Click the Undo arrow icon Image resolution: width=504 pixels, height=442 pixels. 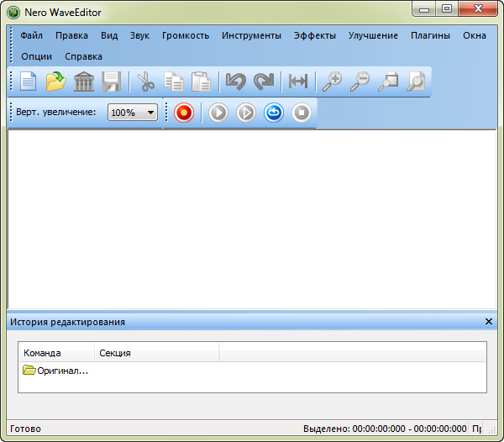[x=236, y=82]
